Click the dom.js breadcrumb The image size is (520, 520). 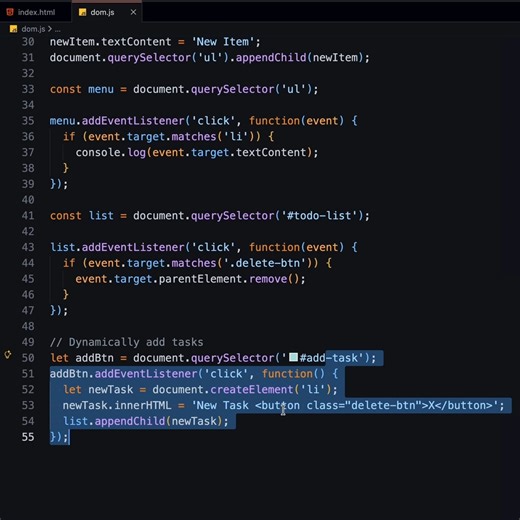(33, 29)
